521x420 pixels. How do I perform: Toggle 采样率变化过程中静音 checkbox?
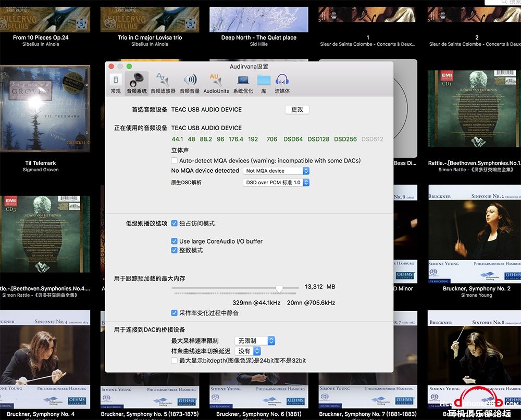pos(174,313)
